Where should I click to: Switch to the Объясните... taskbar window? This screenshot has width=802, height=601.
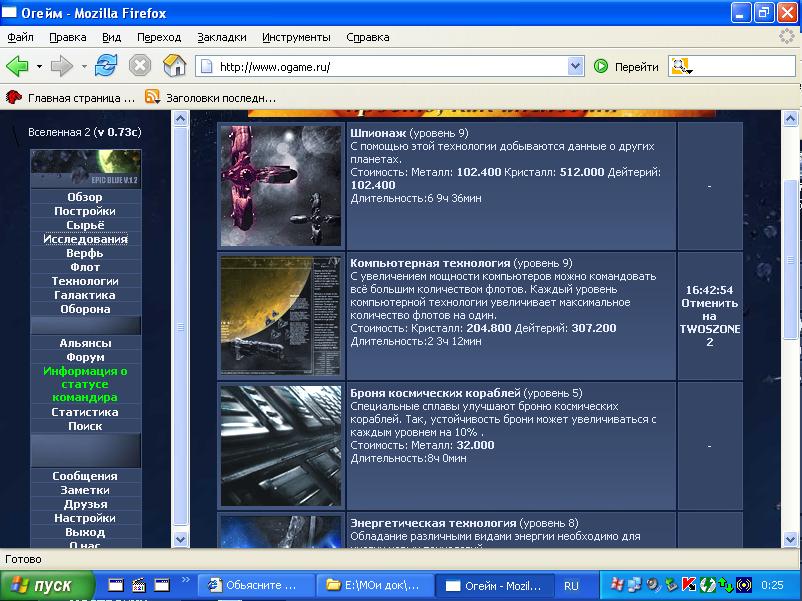click(255, 585)
